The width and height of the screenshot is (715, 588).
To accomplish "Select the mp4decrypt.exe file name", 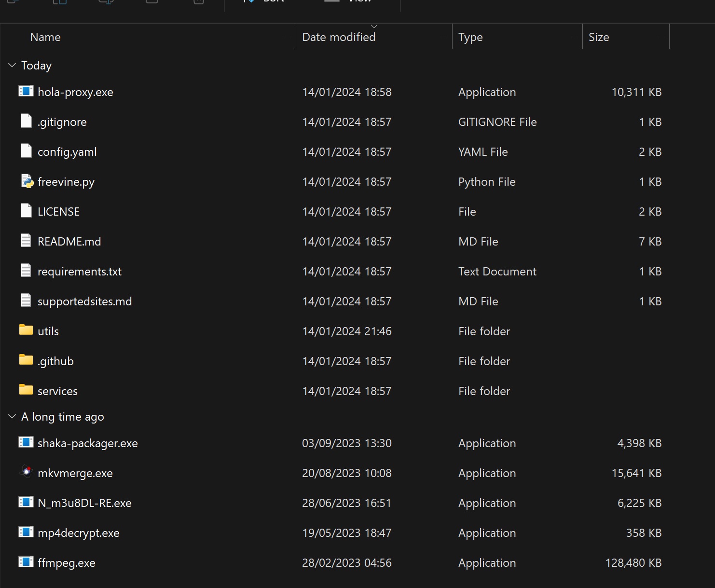I will point(79,533).
